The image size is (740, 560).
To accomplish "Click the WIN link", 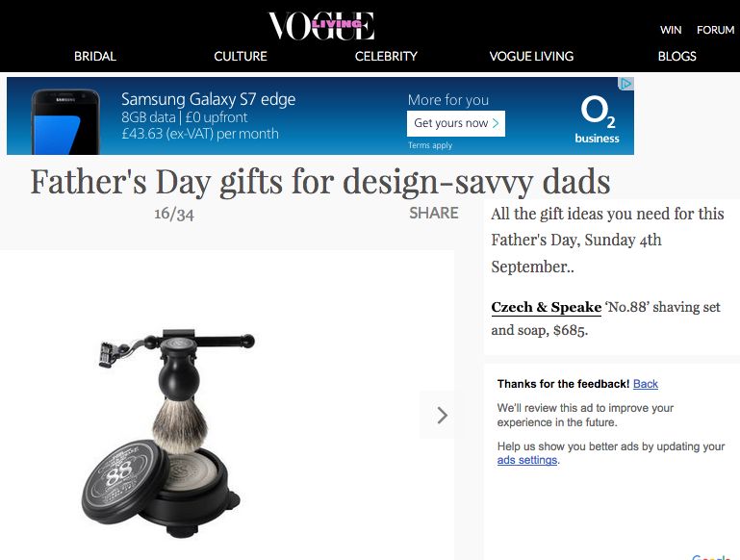I will click(x=671, y=30).
